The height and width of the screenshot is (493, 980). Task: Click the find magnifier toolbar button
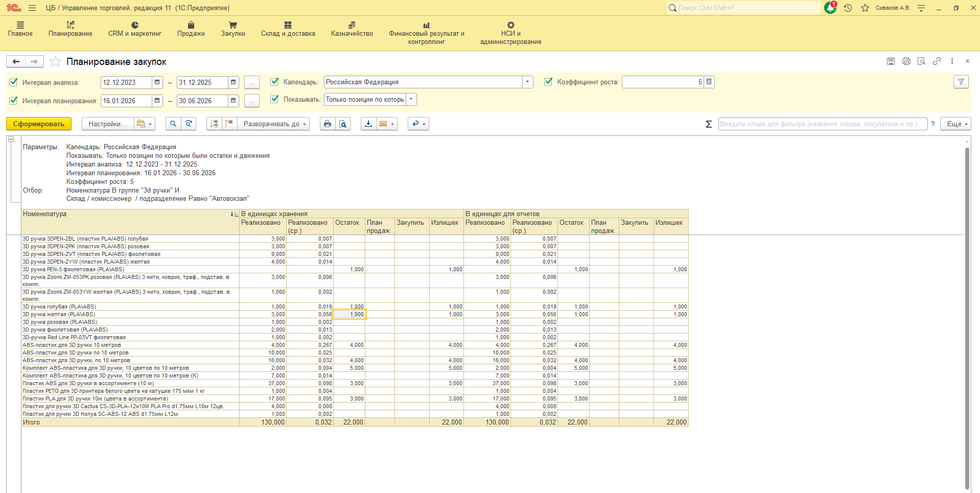coord(173,124)
